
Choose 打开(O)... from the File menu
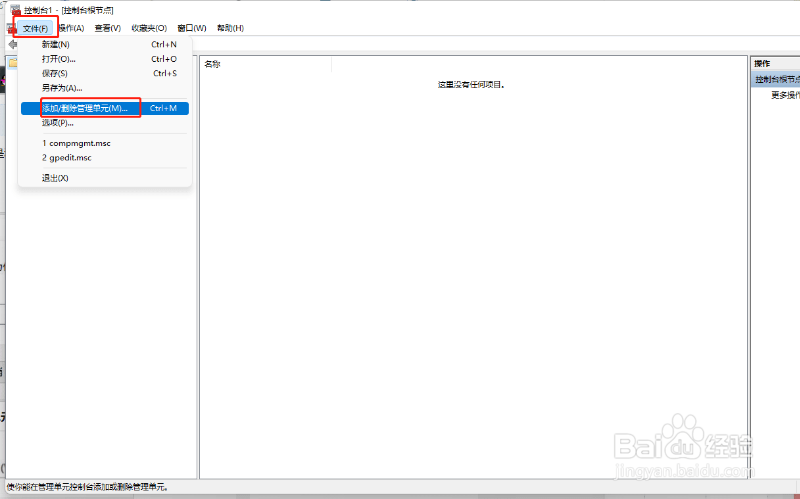coord(105,59)
